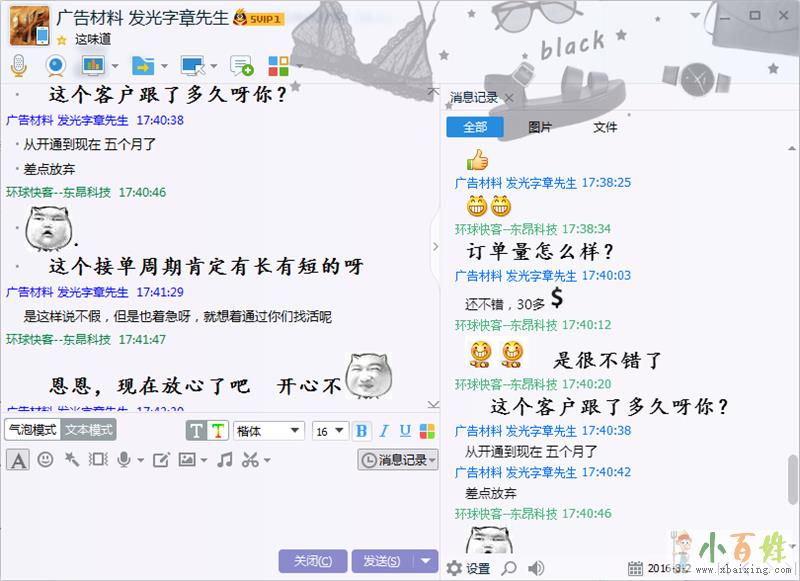The image size is (800, 581).
Task: Toggle underline text formatting
Action: (405, 431)
